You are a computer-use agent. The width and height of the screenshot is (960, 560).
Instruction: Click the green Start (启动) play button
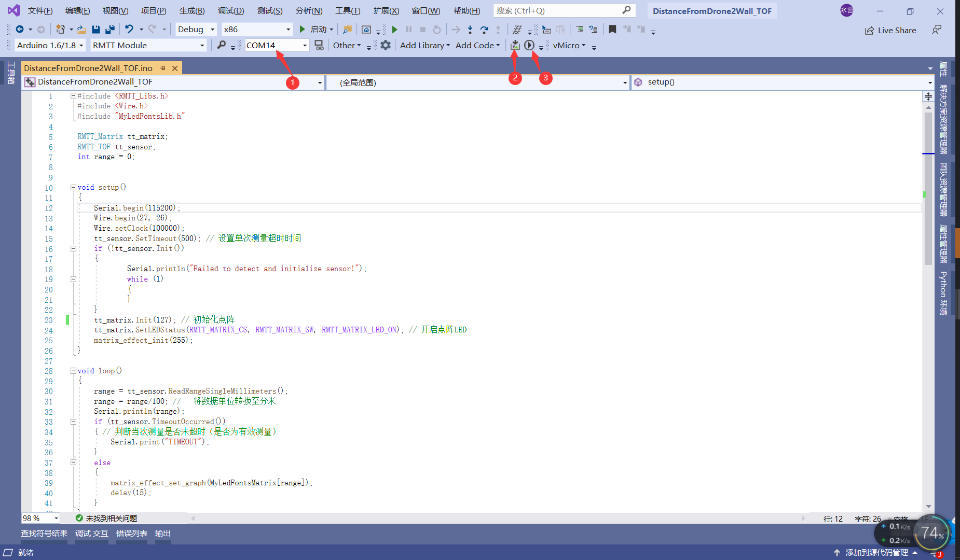click(x=303, y=30)
